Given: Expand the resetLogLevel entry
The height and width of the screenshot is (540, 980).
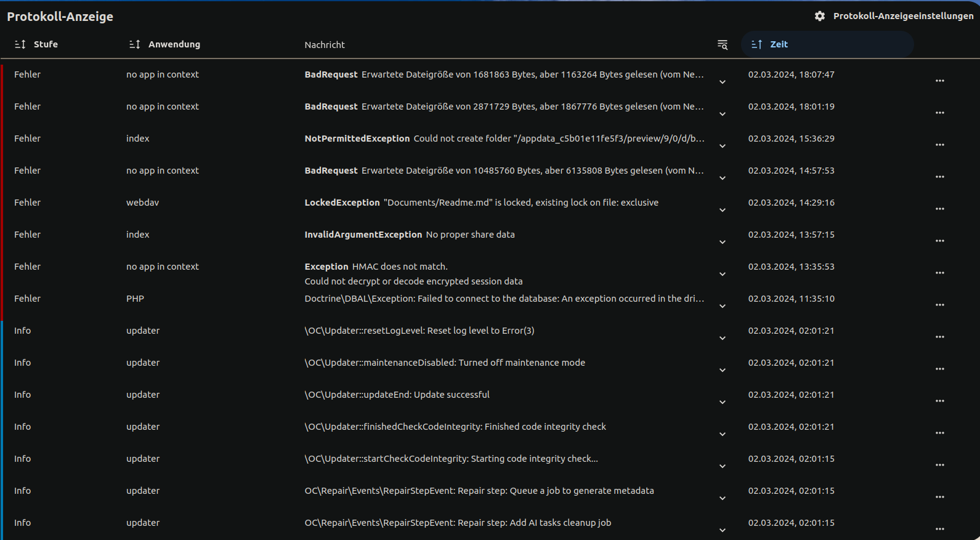Looking at the screenshot, I should [723, 338].
